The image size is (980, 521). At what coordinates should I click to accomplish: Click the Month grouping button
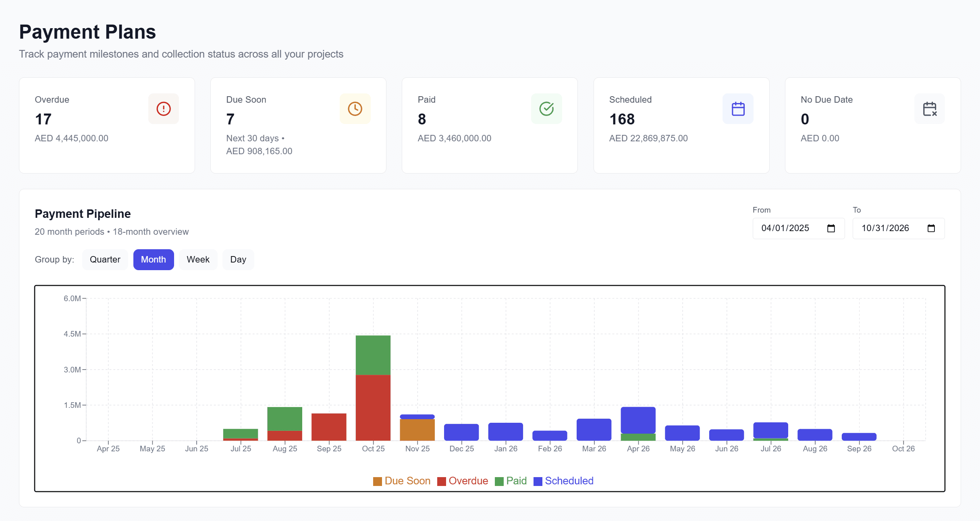[154, 259]
